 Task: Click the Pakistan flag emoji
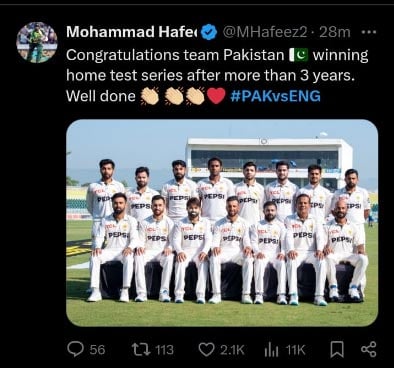point(299,55)
